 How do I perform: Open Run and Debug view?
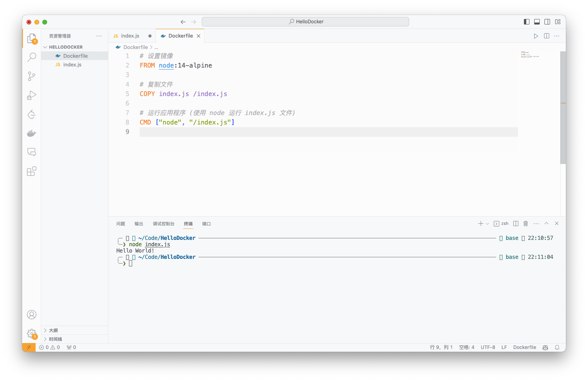(32, 95)
